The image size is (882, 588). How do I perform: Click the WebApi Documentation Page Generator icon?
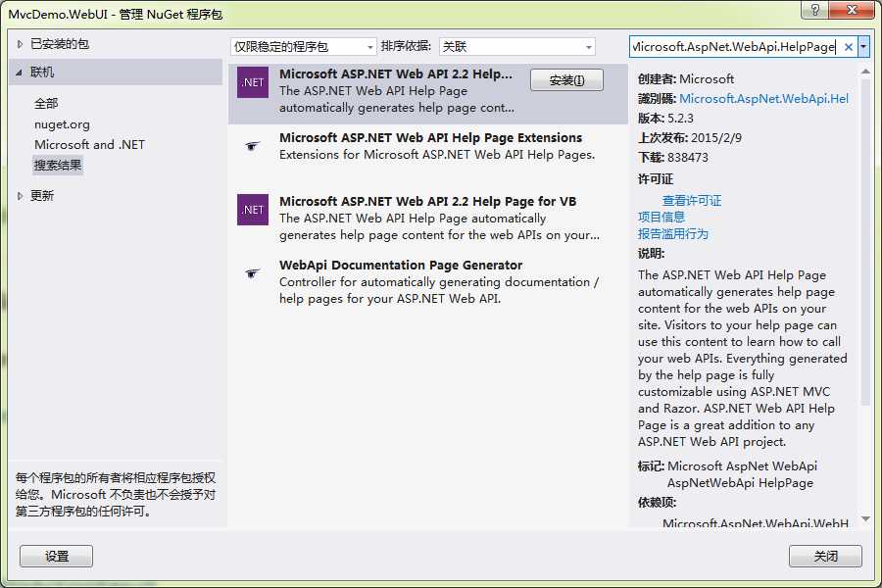click(x=252, y=273)
